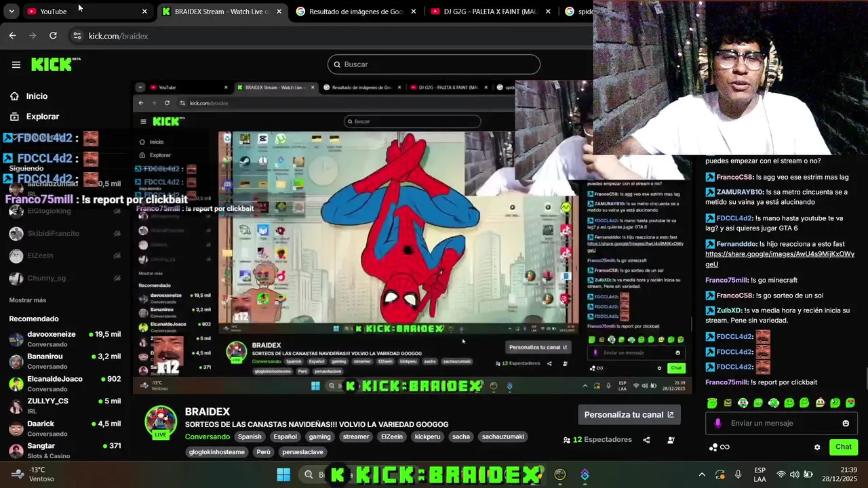Open the share.google link in chat
The image size is (868, 488).
[779, 259]
